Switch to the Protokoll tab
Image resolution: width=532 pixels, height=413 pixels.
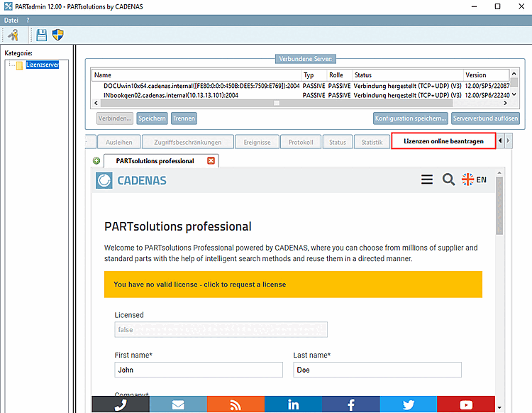tap(301, 142)
